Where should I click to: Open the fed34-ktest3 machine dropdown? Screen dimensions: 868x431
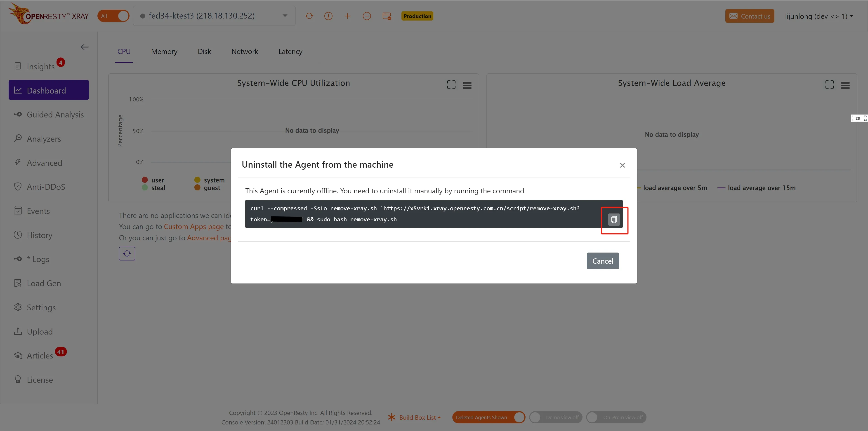click(214, 16)
